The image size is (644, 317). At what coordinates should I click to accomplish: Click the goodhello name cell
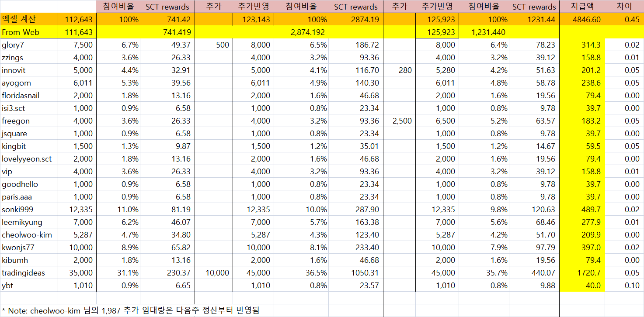(29, 184)
